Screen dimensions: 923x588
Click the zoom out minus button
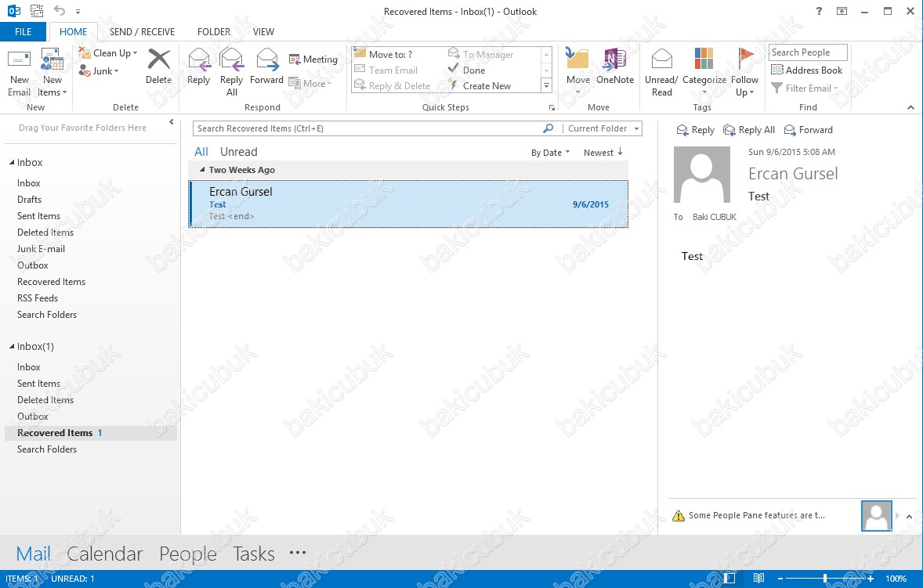(780, 579)
